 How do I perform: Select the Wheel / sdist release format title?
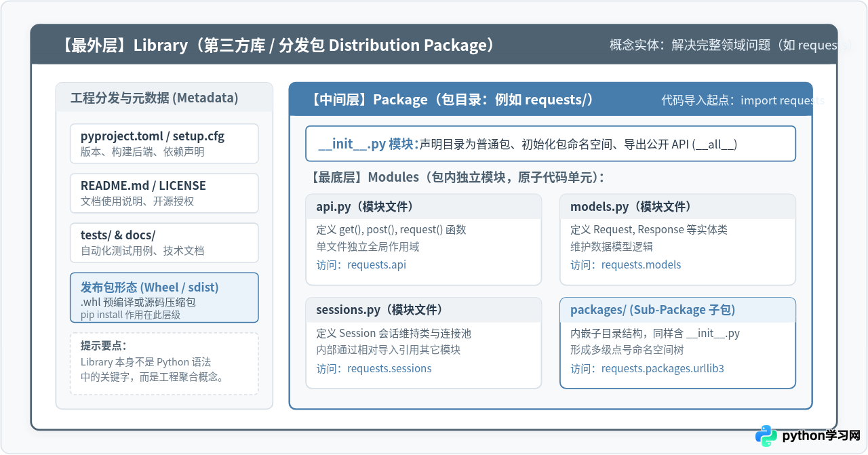point(150,288)
